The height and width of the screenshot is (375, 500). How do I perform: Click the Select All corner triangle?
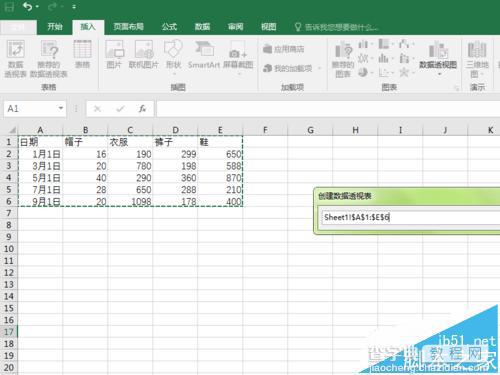(x=12, y=130)
